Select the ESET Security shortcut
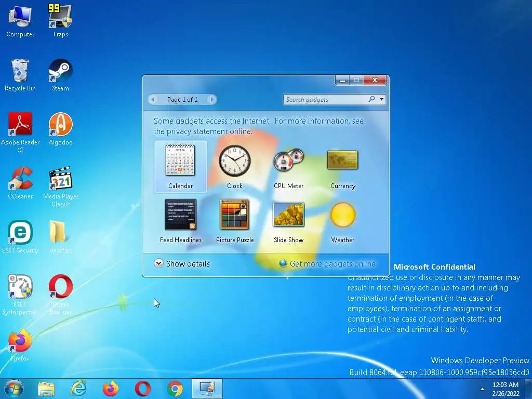Image resolution: width=532 pixels, height=399 pixels. 20,237
